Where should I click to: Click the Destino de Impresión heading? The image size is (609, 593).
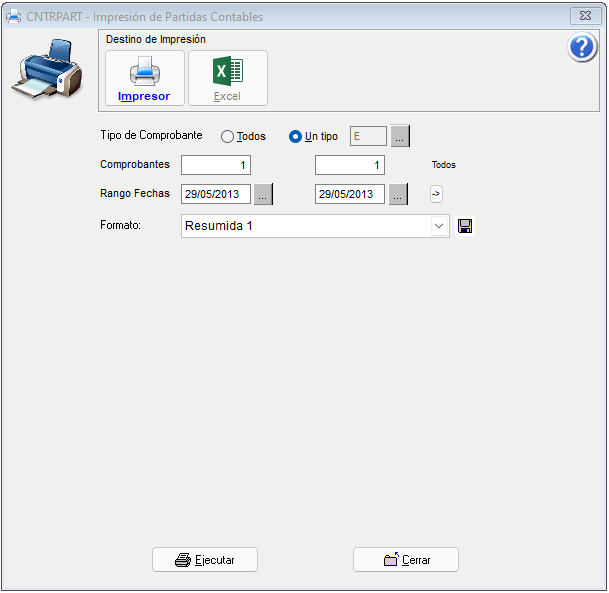[x=156, y=39]
